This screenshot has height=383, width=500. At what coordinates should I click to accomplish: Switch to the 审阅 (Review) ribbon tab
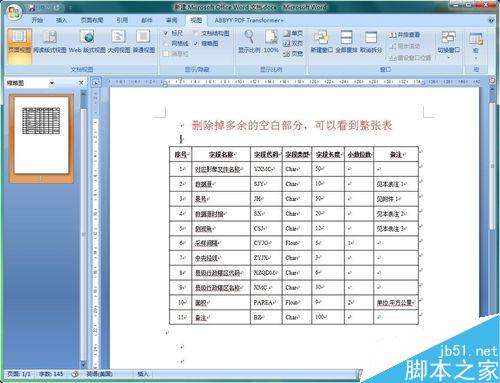(x=172, y=20)
